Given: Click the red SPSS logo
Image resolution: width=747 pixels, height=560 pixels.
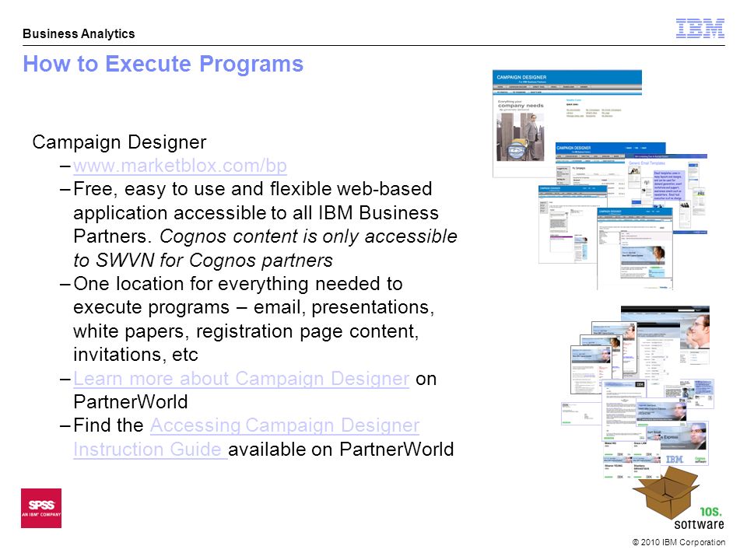Looking at the screenshot, I should click(x=41, y=508).
